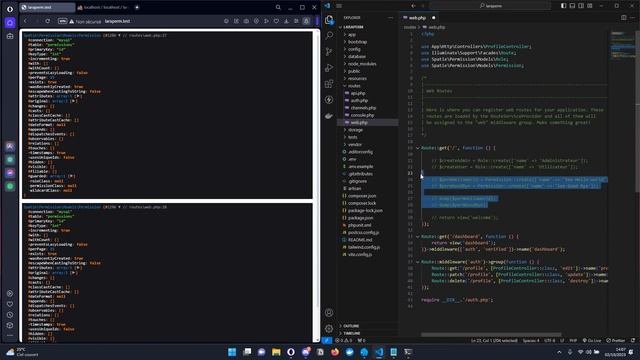Open the Explorer view in VS Code activity bar
This screenshot has width=640, height=360.
329,20
